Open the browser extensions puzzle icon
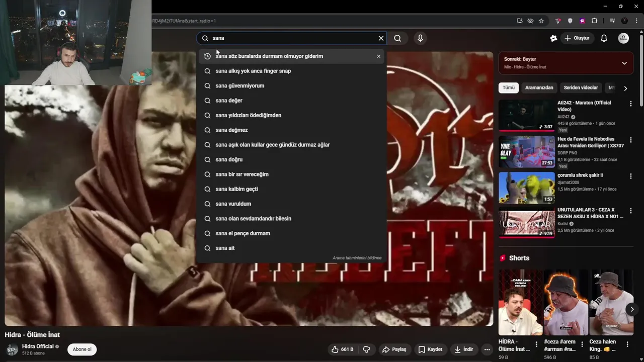This screenshot has height=362, width=644. pos(595,21)
